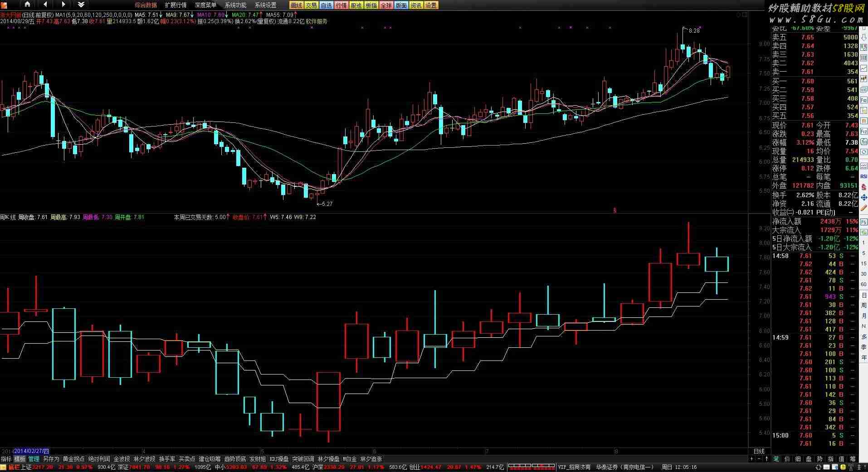Toggle the 笔 tick detail panel tab
This screenshot has height=472, width=868.
tap(776, 459)
